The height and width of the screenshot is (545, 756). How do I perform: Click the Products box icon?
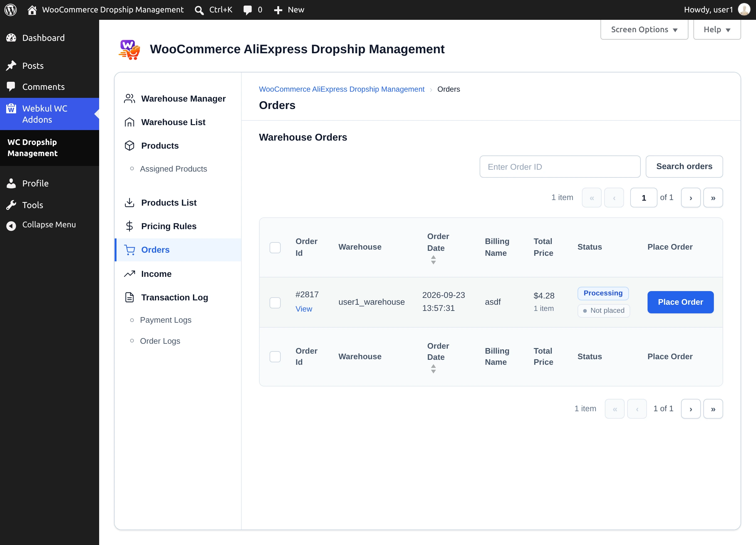click(x=129, y=146)
